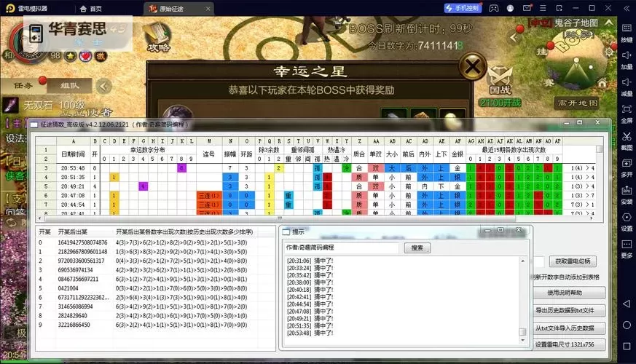Click the 提示 log scrollbar thumb
Viewport: 636px width, 364px height.
pos(522,331)
